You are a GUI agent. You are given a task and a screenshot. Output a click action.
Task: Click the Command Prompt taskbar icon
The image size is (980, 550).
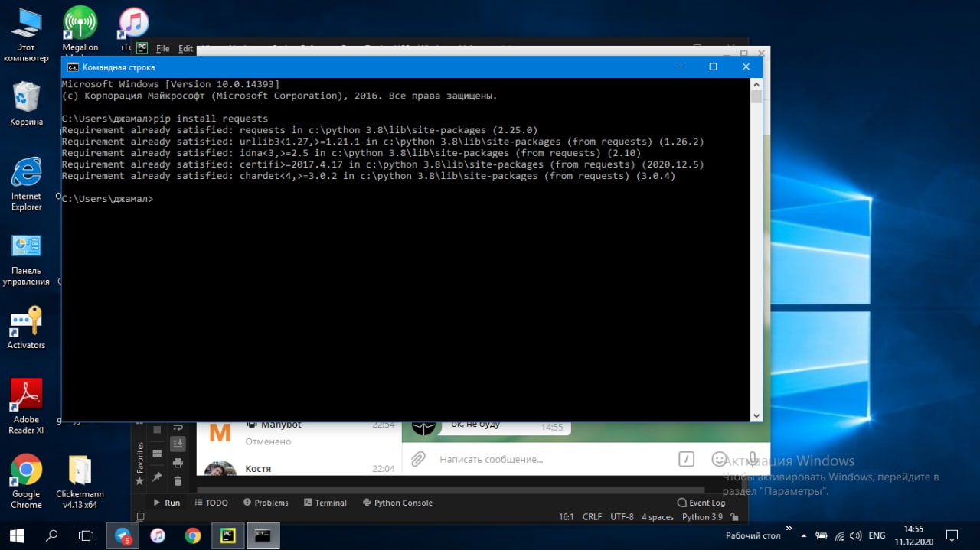[263, 535]
